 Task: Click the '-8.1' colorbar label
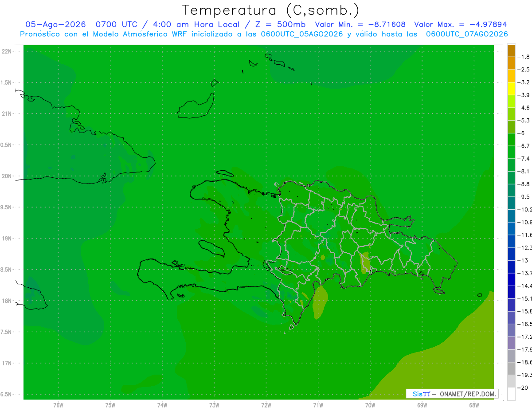coord(524,171)
